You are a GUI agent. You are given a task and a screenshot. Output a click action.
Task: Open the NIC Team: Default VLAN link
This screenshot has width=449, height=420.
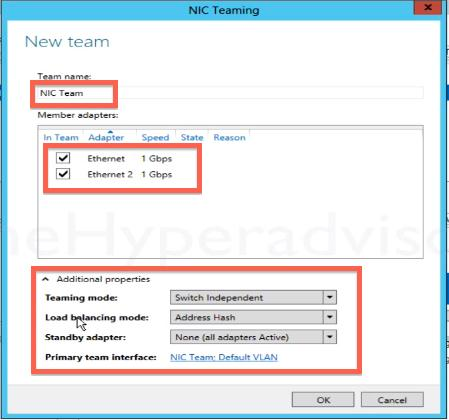point(224,357)
